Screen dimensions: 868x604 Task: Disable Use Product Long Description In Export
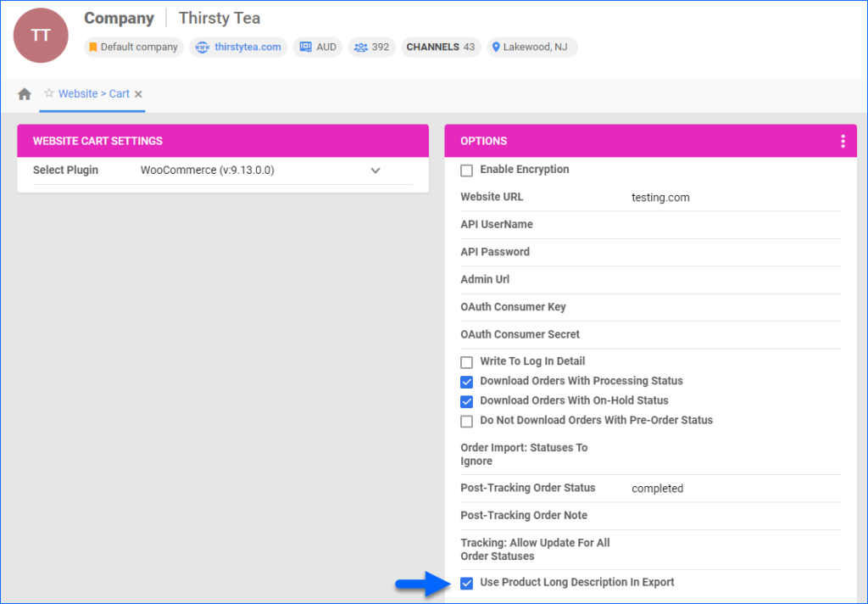click(466, 583)
